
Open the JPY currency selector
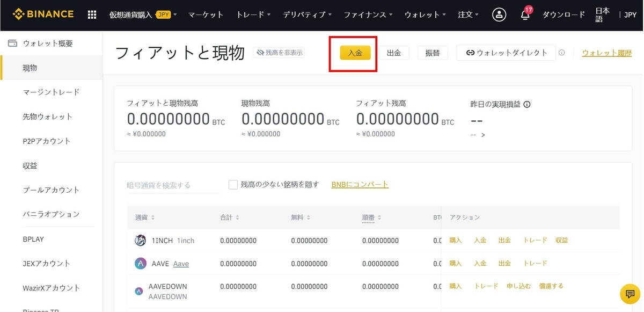[x=631, y=14]
